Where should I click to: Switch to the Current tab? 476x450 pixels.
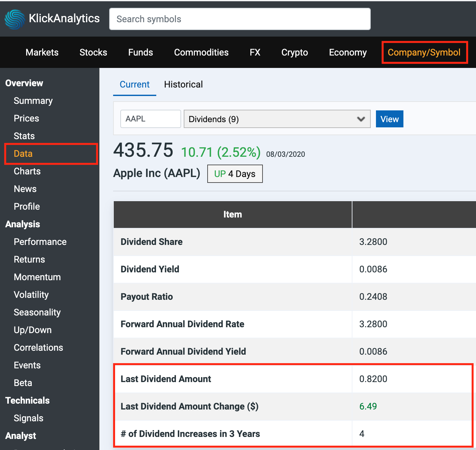pos(134,84)
